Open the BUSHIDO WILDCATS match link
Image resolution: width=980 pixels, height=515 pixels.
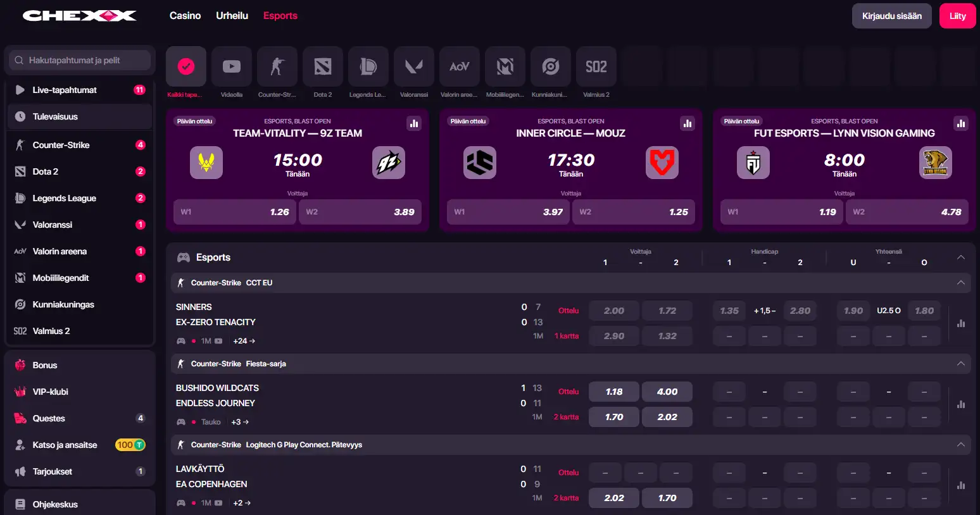(217, 388)
